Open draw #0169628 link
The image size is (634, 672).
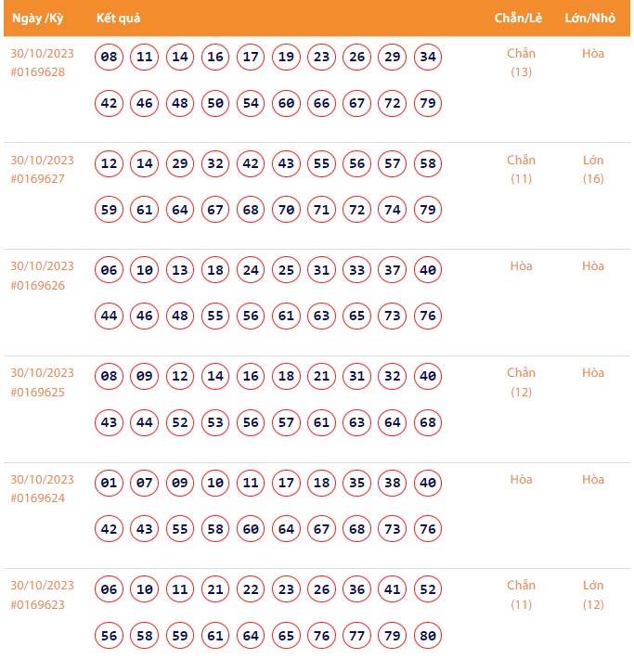[38, 71]
